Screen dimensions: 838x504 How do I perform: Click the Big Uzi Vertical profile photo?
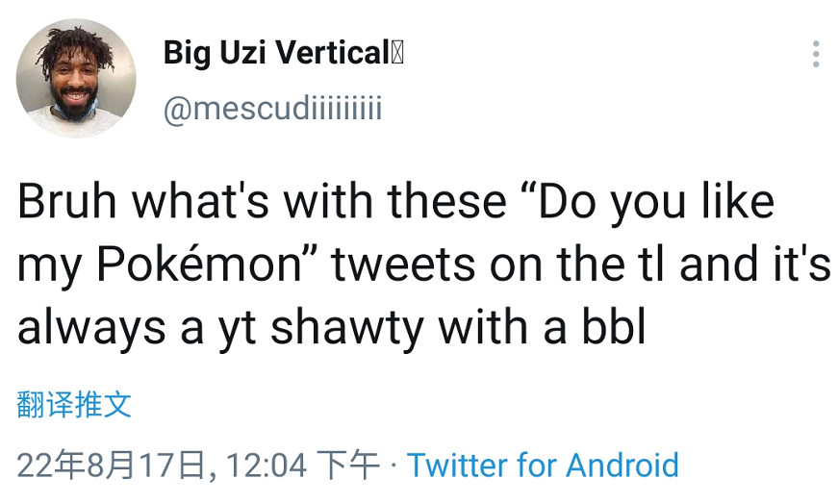[77, 77]
